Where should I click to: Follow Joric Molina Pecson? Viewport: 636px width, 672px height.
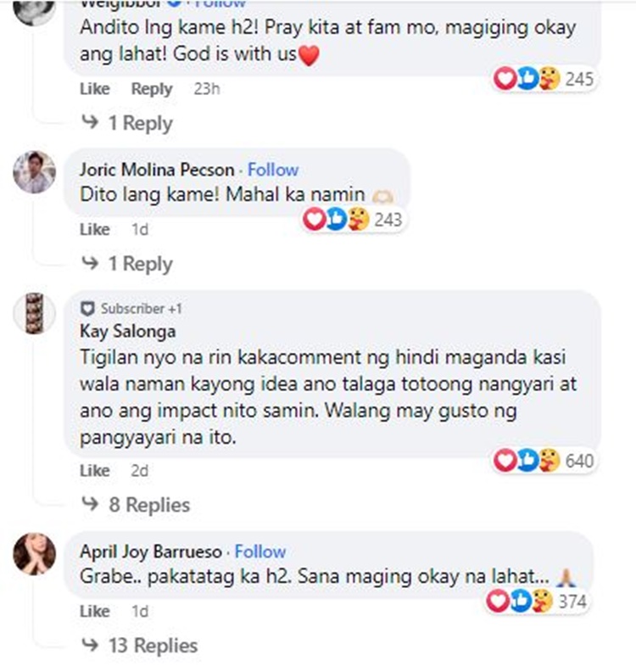pyautogui.click(x=273, y=170)
